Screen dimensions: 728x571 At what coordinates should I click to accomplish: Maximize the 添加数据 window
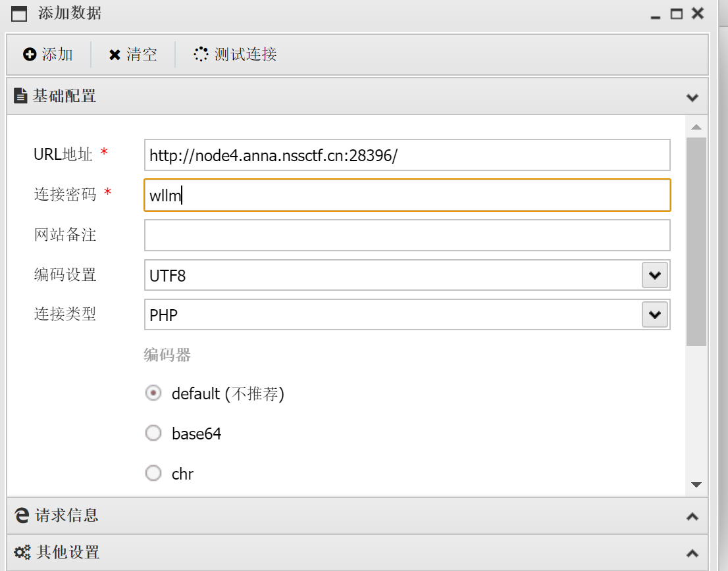pos(677,14)
